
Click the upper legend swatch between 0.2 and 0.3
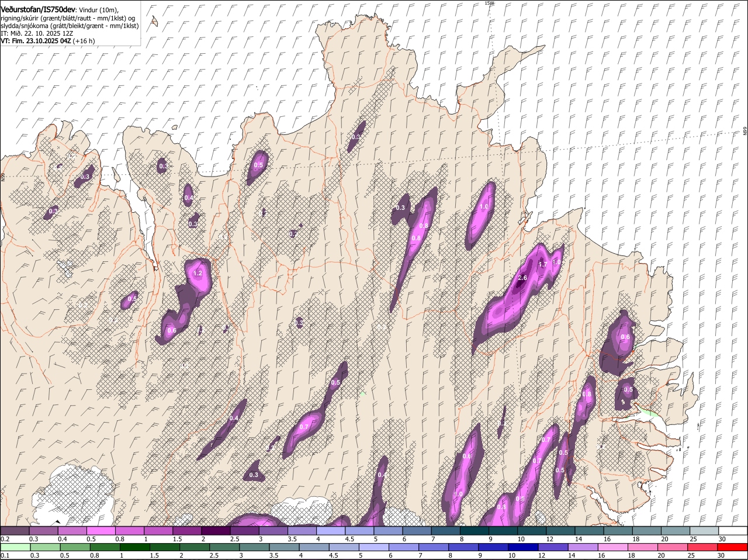click(15, 530)
